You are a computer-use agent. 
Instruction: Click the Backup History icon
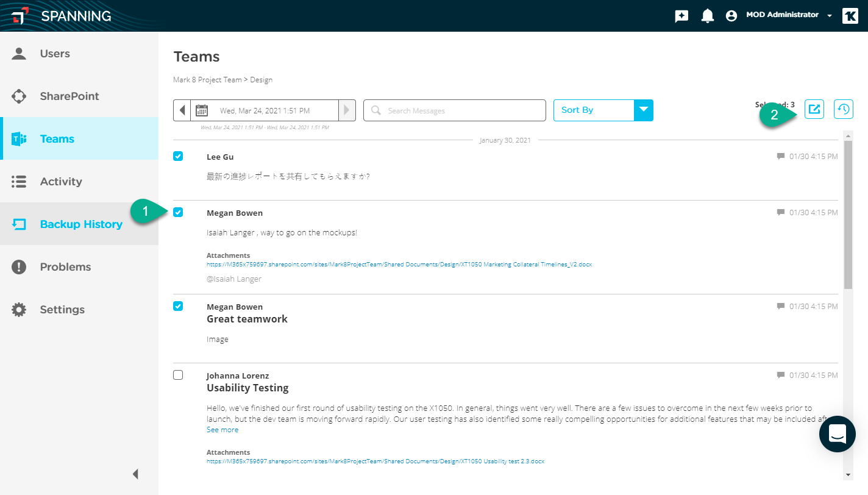[x=19, y=224]
